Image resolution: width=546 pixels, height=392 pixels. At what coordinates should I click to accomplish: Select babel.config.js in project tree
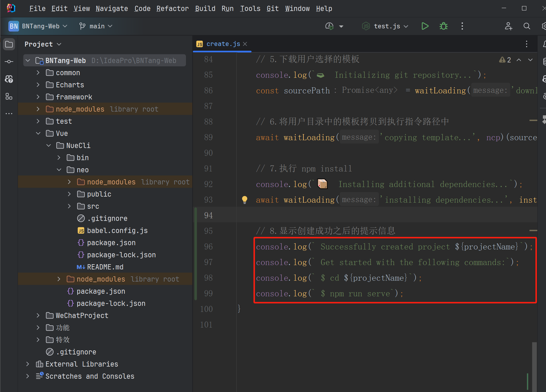click(117, 230)
